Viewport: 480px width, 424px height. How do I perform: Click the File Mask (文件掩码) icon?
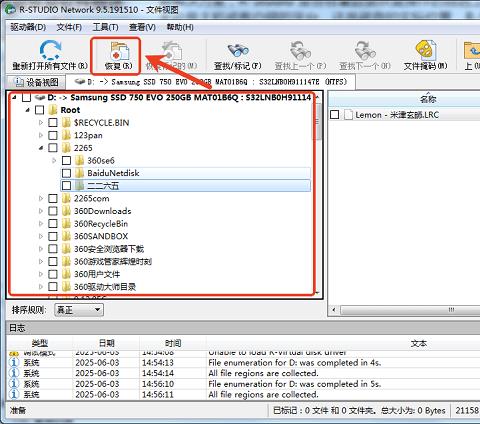click(425, 50)
